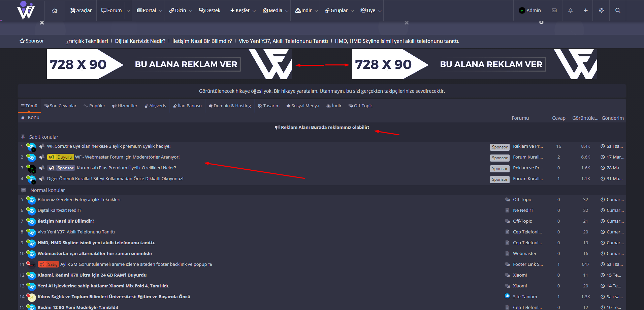Open private messages via envelope icon
Viewport: 644px width, 310px height.
[x=554, y=10]
